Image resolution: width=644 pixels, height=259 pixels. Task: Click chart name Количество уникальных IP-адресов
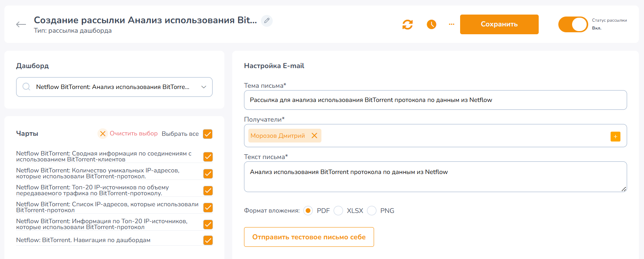[x=98, y=173]
